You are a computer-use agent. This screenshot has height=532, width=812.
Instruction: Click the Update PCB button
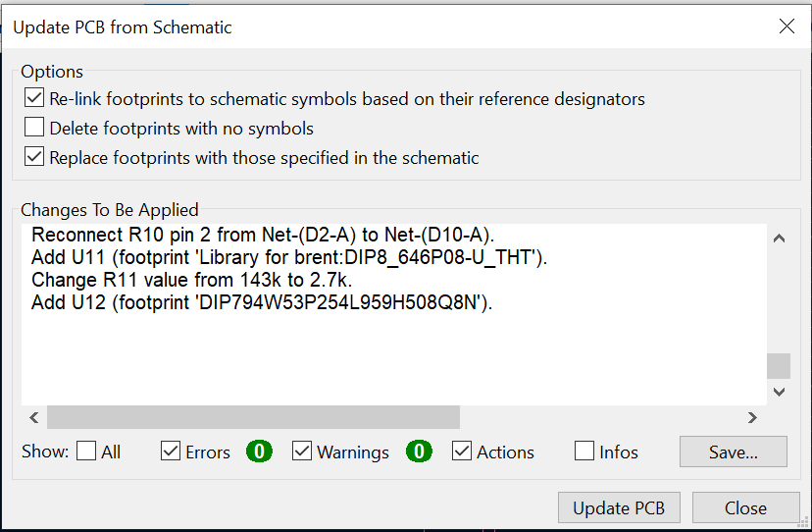pos(619,507)
